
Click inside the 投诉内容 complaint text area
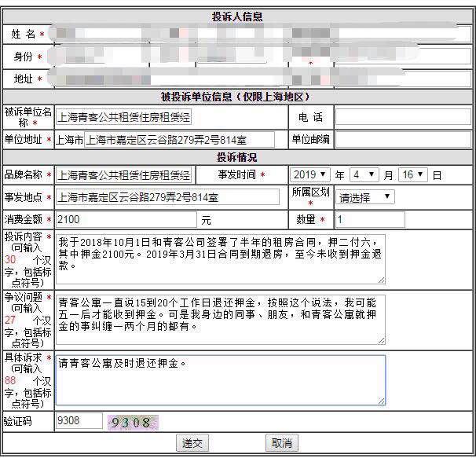point(220,258)
